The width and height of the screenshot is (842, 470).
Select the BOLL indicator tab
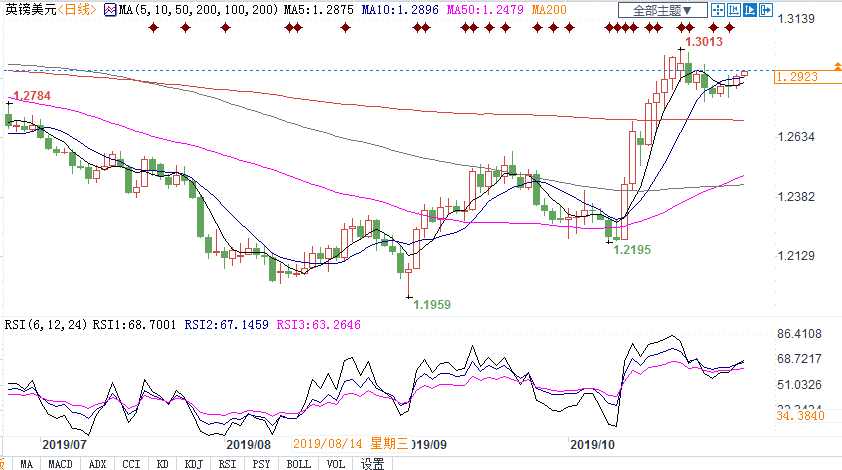tap(298, 463)
